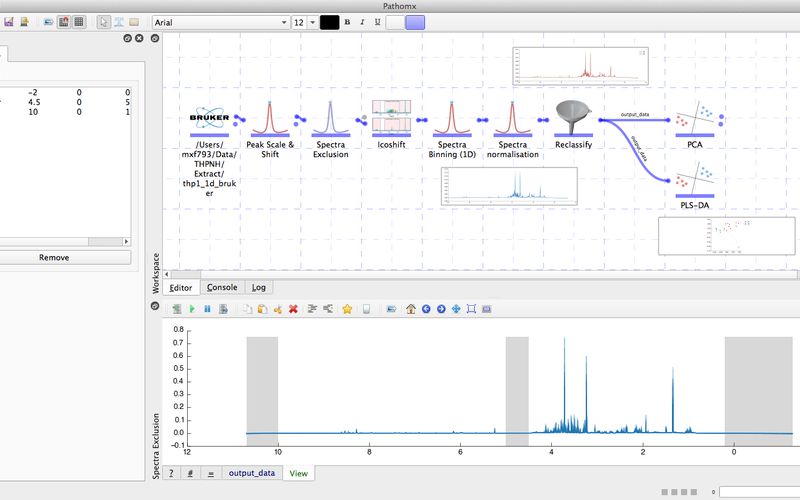800x500 pixels.
Task: Select the PCA node
Action: point(695,119)
